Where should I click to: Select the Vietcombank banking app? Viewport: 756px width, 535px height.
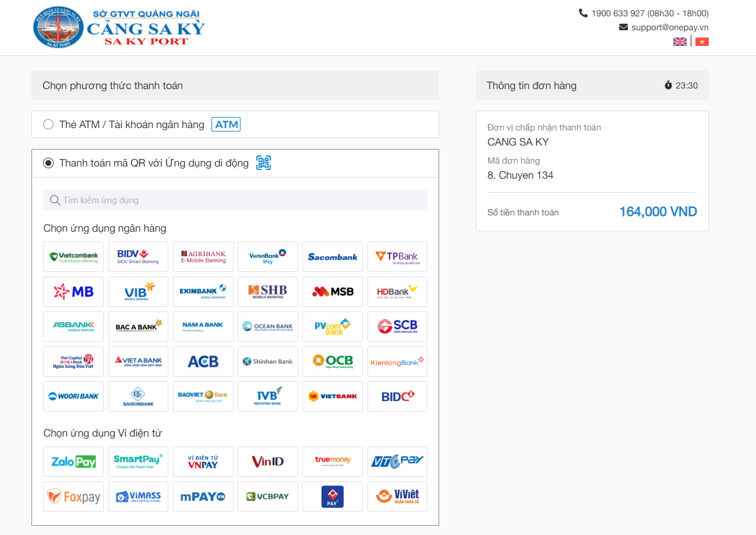pyautogui.click(x=73, y=257)
